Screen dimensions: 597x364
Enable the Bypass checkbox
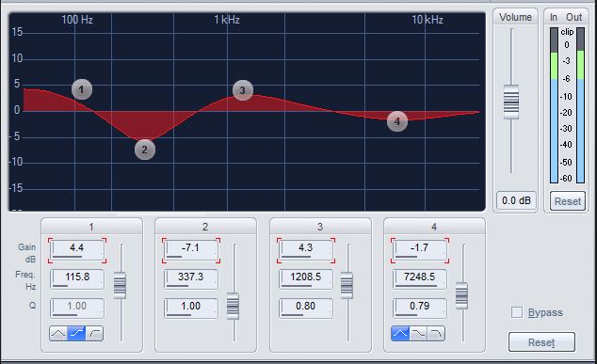click(517, 312)
